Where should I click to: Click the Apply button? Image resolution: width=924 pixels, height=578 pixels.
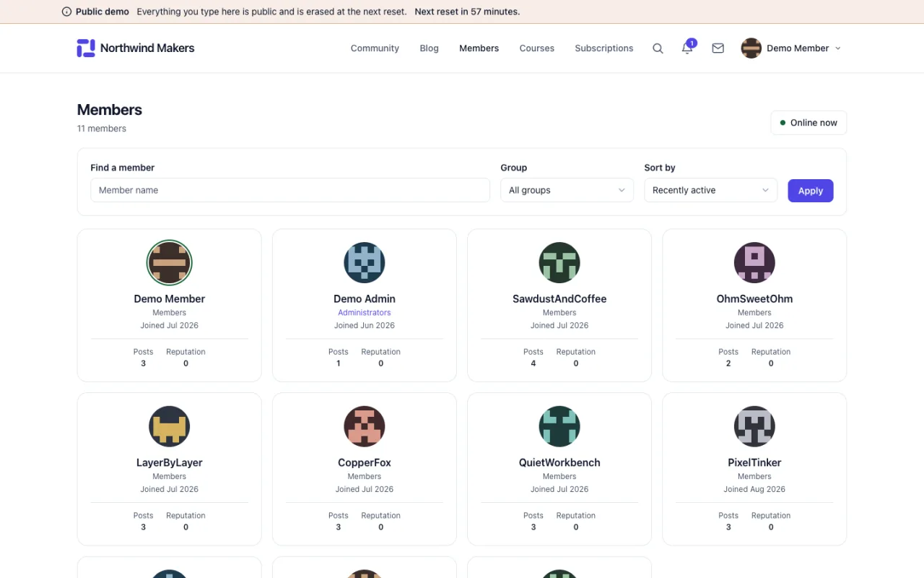pyautogui.click(x=811, y=191)
